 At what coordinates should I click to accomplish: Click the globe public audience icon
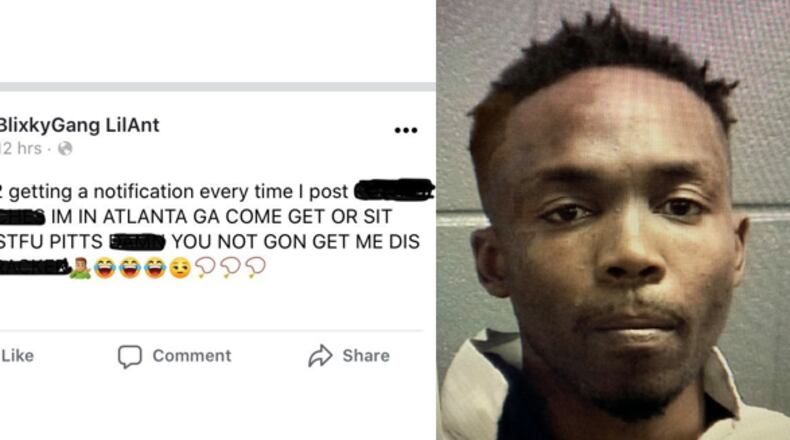click(65, 149)
